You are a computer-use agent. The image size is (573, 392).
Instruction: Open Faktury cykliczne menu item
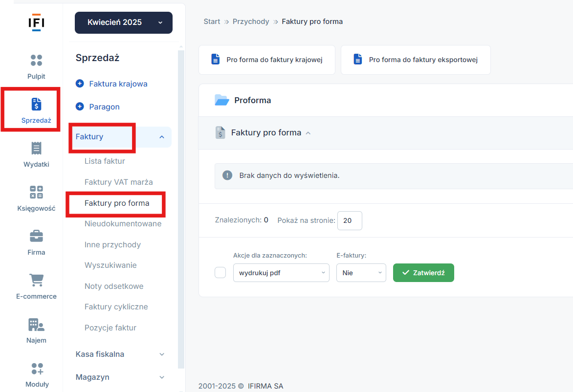point(116,307)
